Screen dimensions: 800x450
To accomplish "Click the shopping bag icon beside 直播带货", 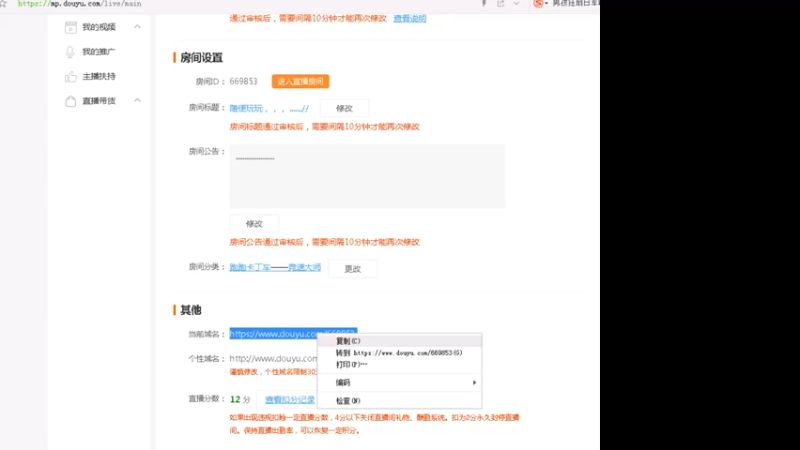I will pyautogui.click(x=70, y=101).
